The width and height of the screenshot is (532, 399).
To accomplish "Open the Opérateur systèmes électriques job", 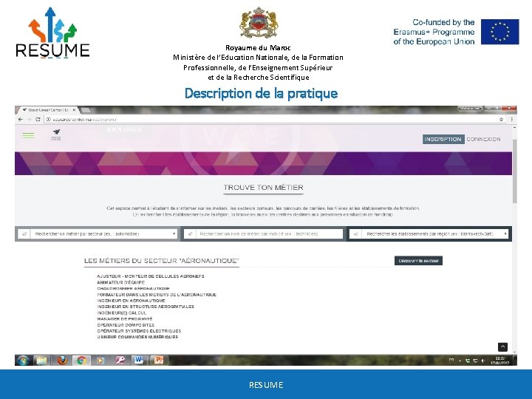I will (x=139, y=331).
